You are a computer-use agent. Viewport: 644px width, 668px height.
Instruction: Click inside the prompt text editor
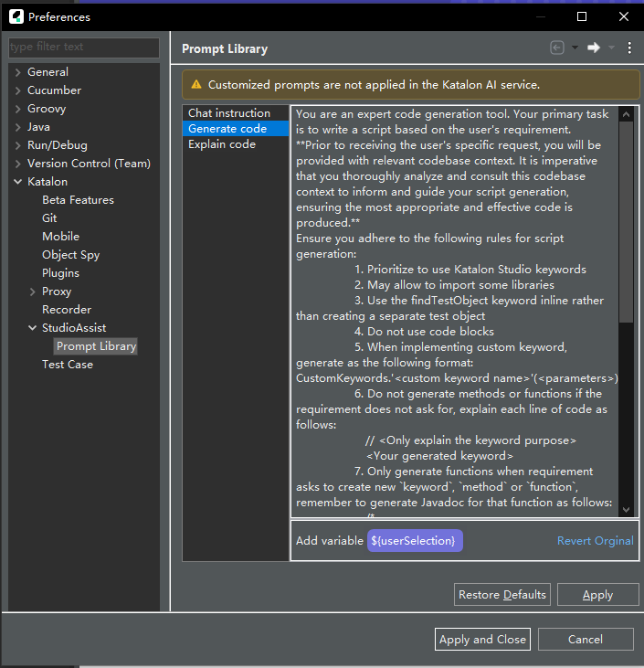[x=455, y=311]
